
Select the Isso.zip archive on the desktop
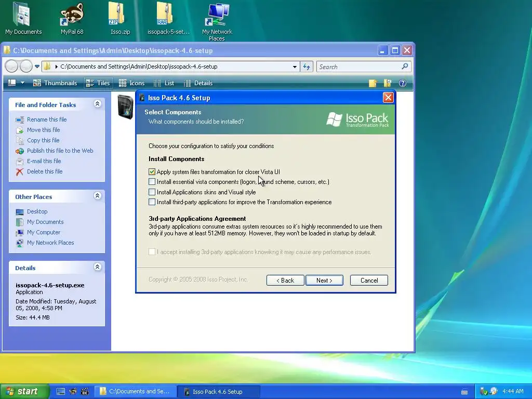[x=120, y=19]
